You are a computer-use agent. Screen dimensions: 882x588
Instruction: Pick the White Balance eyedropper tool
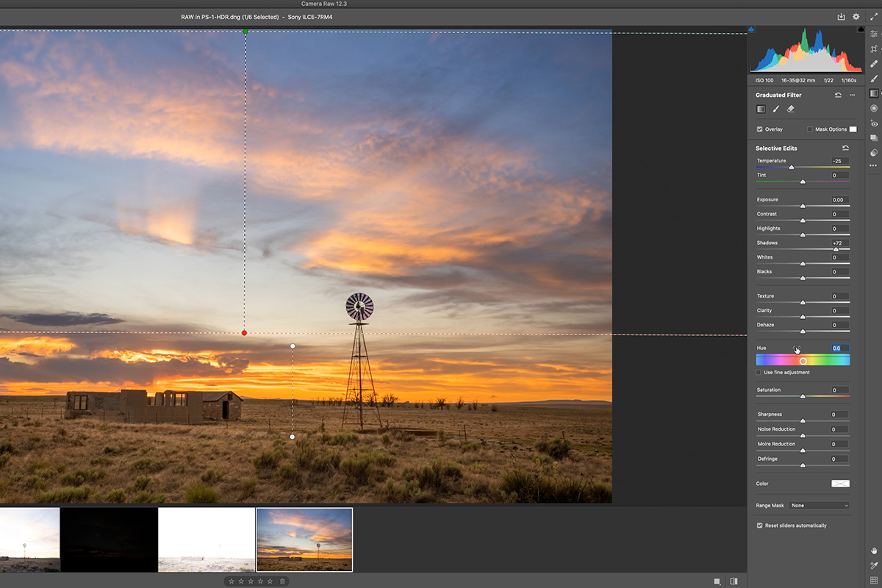874,564
